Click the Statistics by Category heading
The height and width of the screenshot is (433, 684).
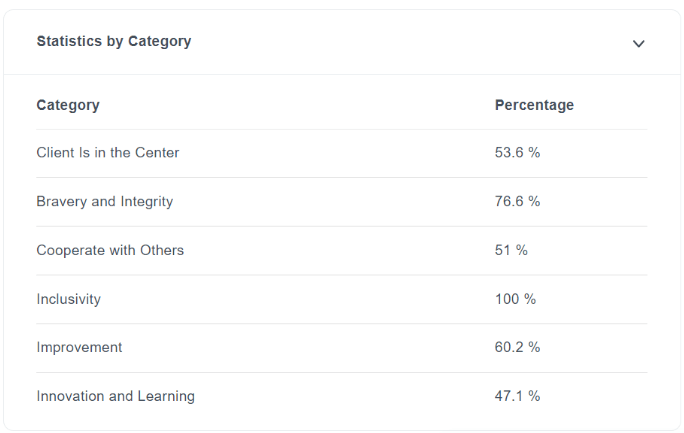(x=114, y=41)
